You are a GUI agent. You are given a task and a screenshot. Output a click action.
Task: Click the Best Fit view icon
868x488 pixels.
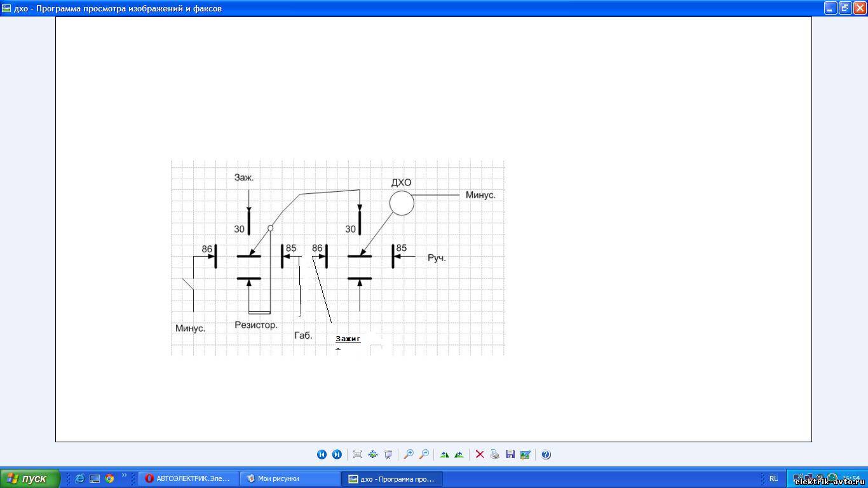point(358,454)
